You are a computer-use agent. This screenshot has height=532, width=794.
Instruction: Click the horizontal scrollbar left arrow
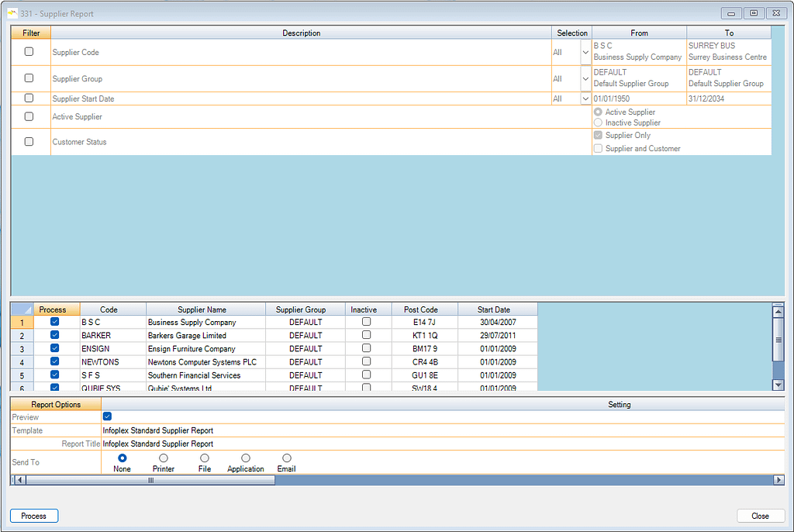pyautogui.click(x=19, y=480)
